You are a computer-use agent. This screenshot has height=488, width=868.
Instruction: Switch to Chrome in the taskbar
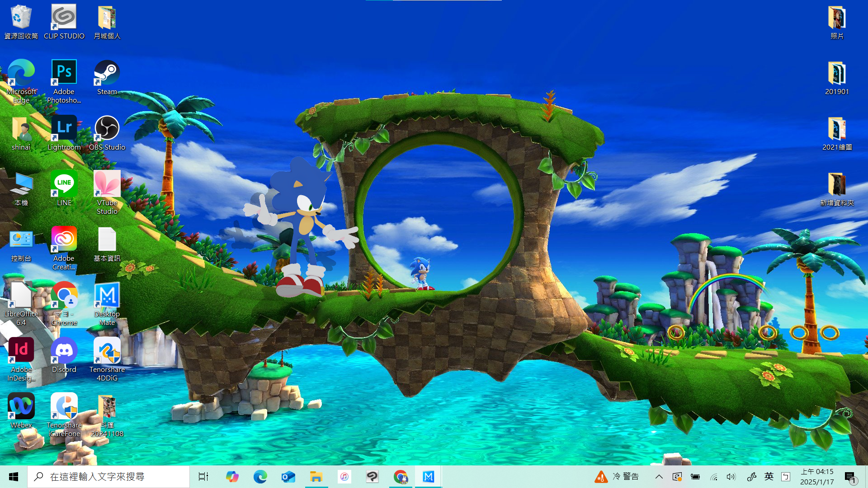click(x=401, y=477)
